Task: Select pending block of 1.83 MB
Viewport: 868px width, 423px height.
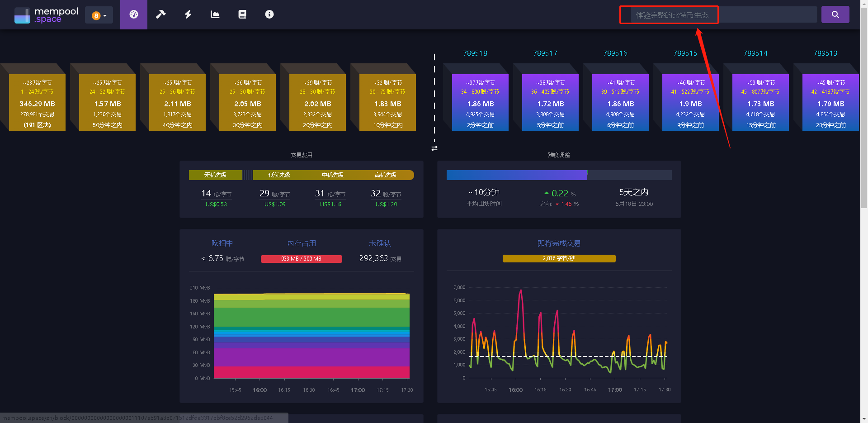Action: (x=387, y=102)
